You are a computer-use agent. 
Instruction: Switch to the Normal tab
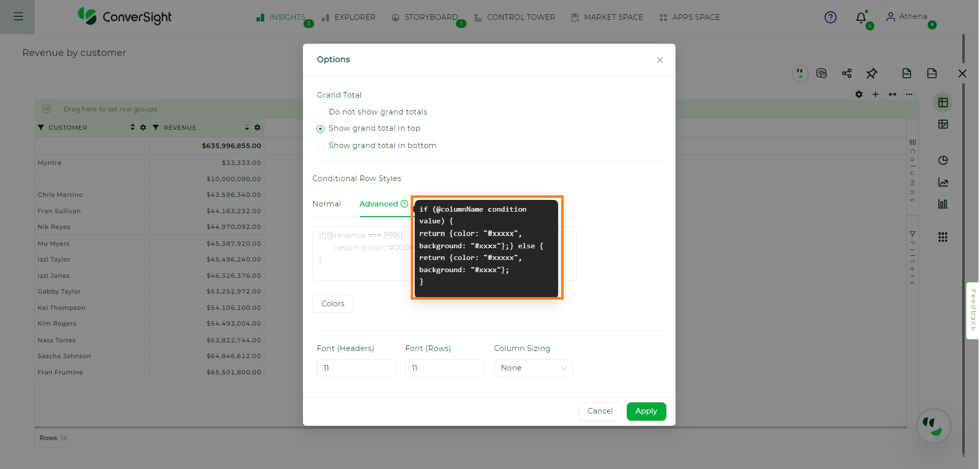click(x=327, y=204)
